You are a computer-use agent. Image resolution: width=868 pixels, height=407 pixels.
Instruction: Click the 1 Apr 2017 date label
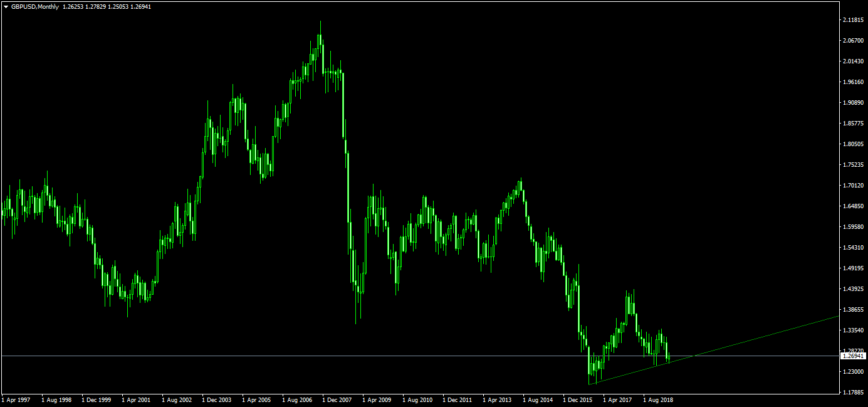click(618, 399)
